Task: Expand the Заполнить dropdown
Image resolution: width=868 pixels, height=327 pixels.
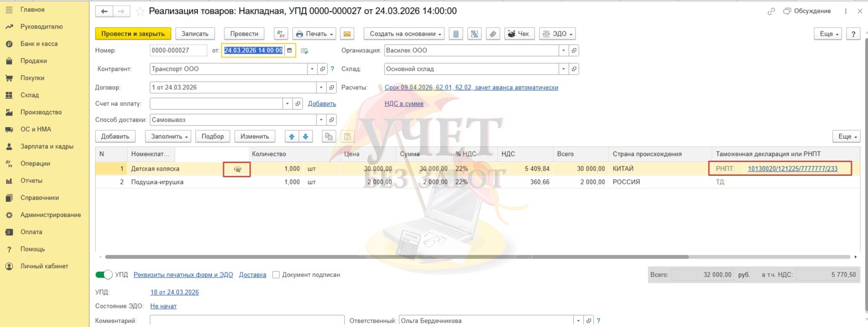Action: pos(168,136)
